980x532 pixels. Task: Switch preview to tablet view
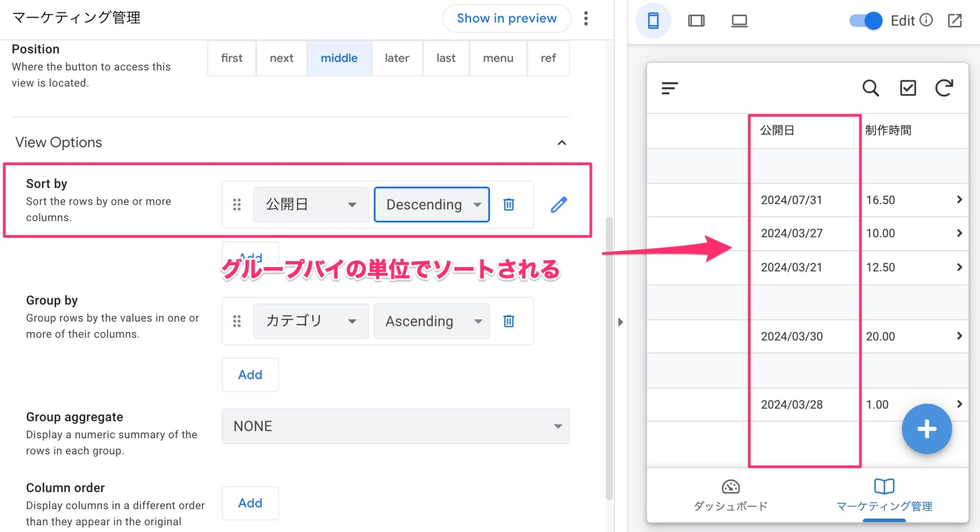(696, 20)
